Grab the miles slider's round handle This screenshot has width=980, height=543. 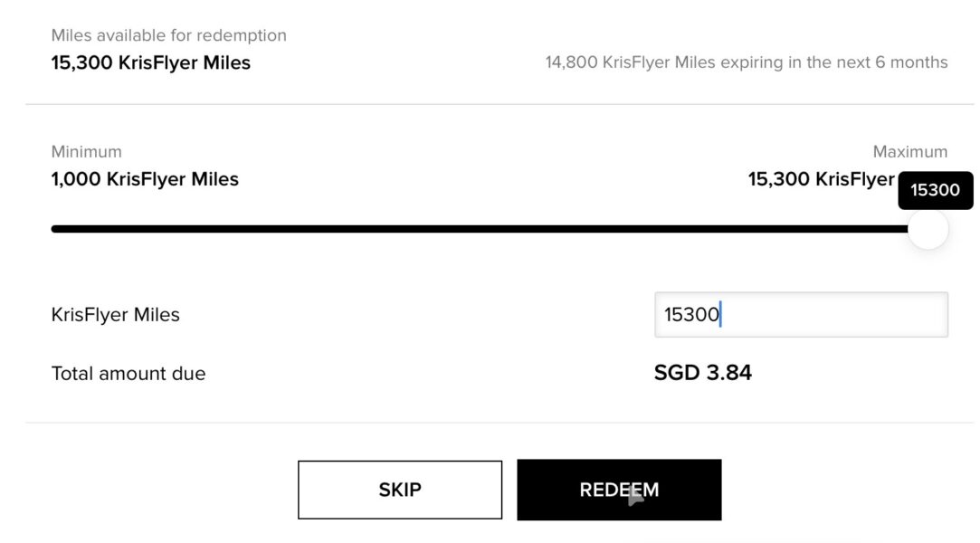pos(928,229)
